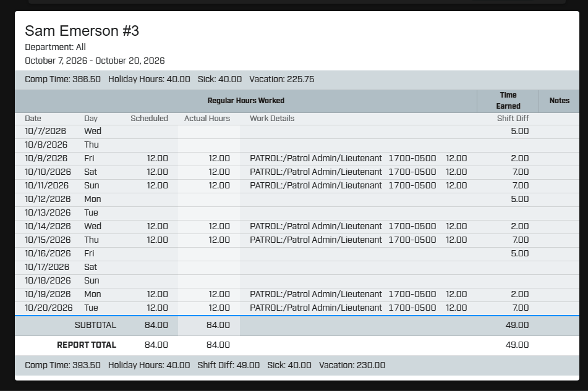This screenshot has width=588, height=391.
Task: Click the footer Vacation: 230.00 balance
Action: 352,365
